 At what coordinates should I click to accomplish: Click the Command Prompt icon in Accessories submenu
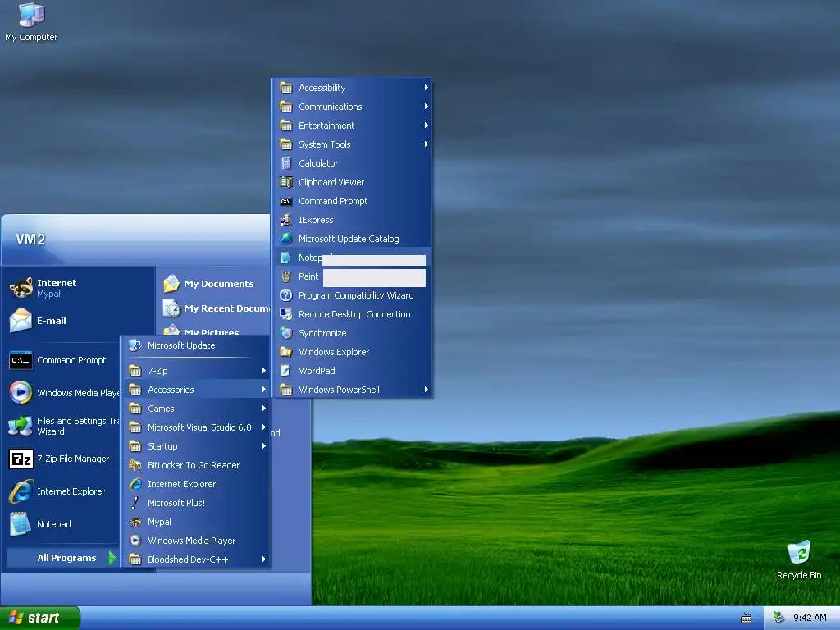[x=286, y=202]
